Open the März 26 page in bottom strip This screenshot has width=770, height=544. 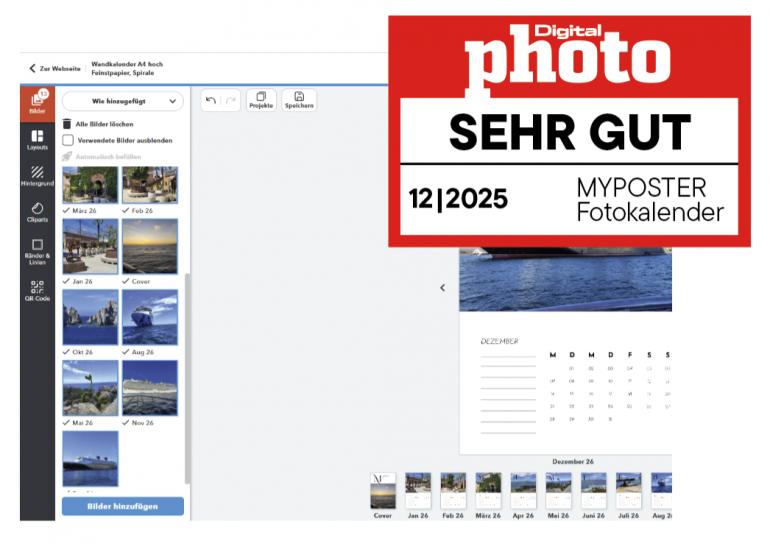tap(488, 491)
